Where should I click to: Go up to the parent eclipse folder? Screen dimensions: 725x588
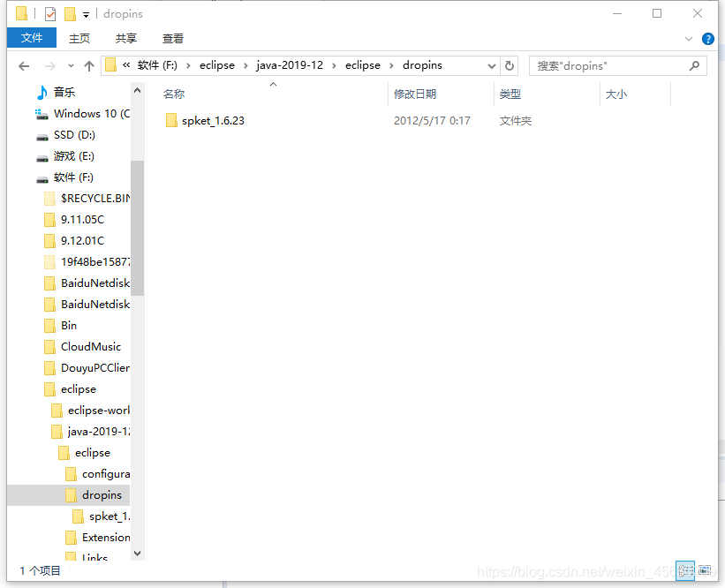tap(91, 65)
